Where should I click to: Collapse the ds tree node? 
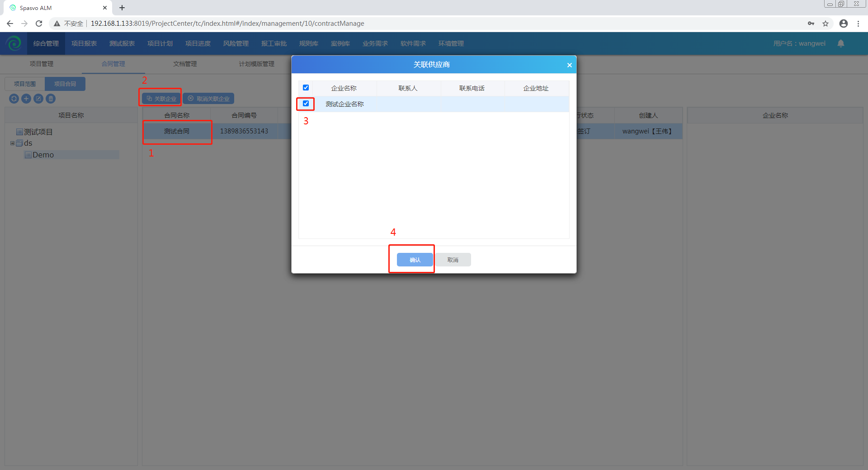(x=12, y=143)
